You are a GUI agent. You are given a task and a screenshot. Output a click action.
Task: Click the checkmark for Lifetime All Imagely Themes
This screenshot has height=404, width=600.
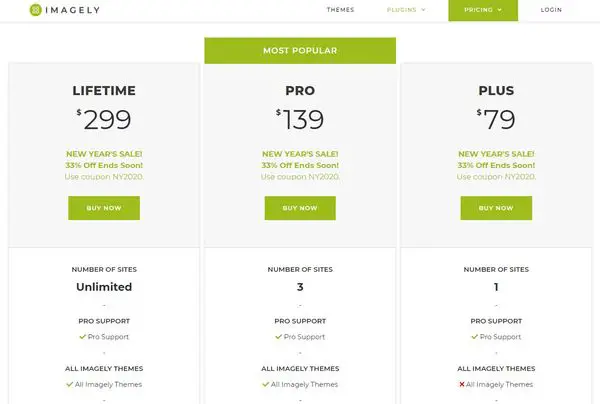(70, 384)
